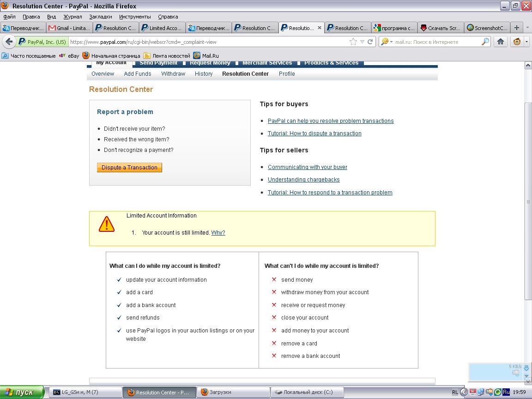Expand hidden tray icons arrow

[464, 392]
